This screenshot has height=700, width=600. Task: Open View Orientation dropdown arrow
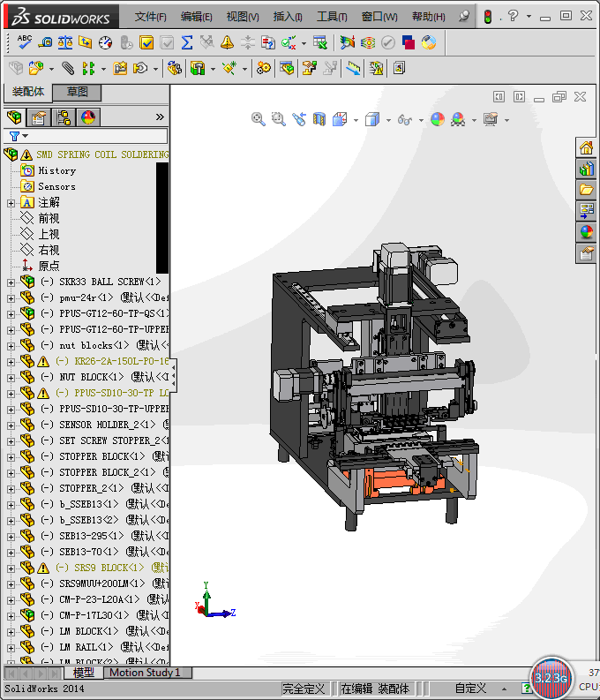[x=356, y=120]
